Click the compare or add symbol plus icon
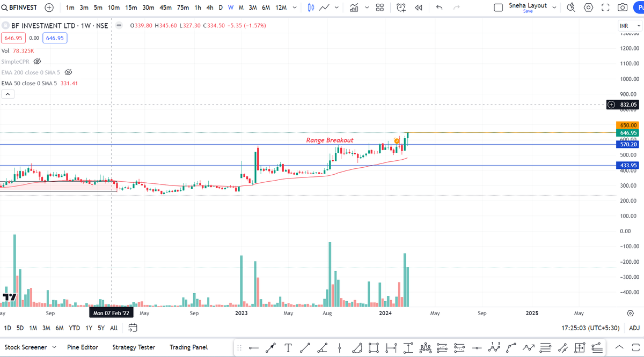This screenshot has width=644, height=357. [49, 8]
